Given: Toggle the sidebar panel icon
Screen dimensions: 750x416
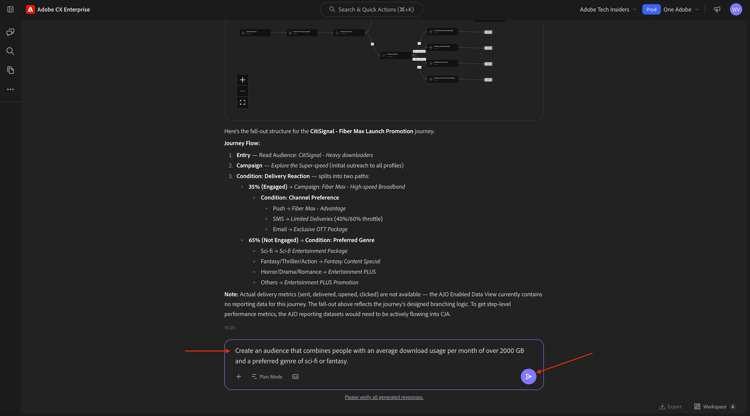Looking at the screenshot, I should pyautogui.click(x=10, y=9).
